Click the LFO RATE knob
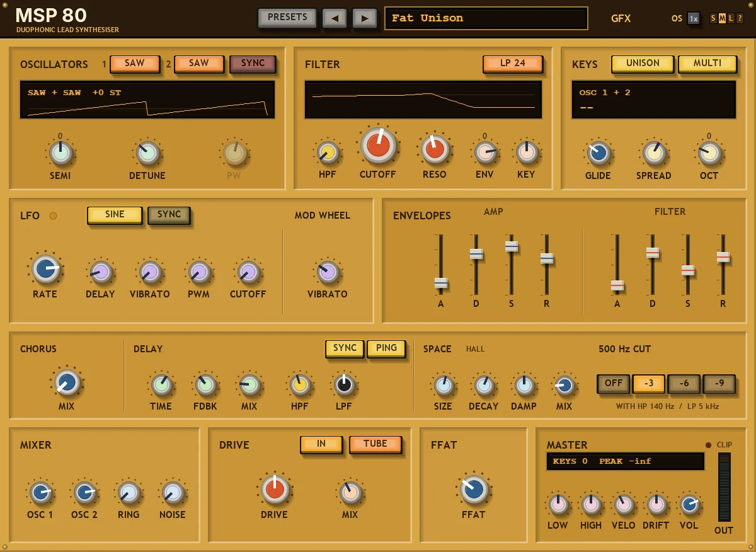Screen dimensions: 756x552 pos(46,269)
